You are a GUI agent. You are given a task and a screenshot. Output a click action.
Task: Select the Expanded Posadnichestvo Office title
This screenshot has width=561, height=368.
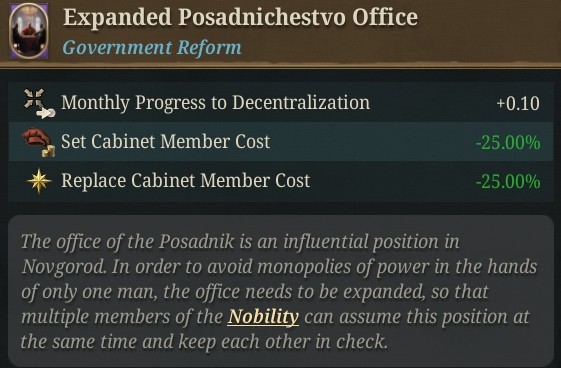240,17
